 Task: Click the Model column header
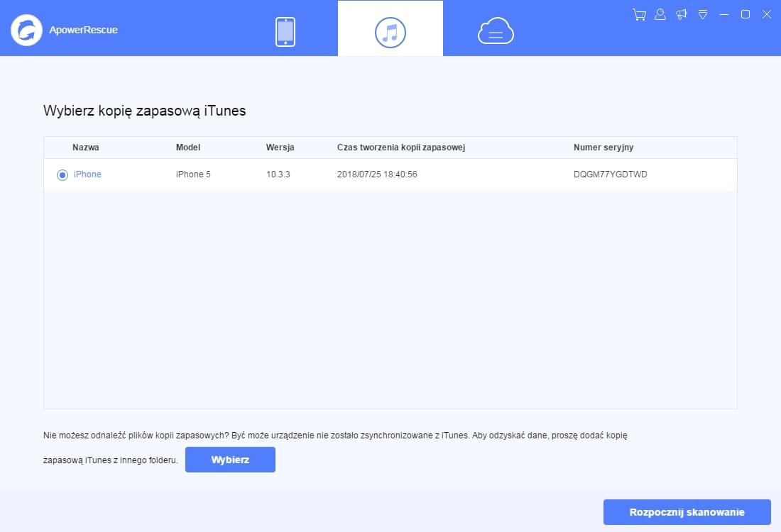click(187, 147)
